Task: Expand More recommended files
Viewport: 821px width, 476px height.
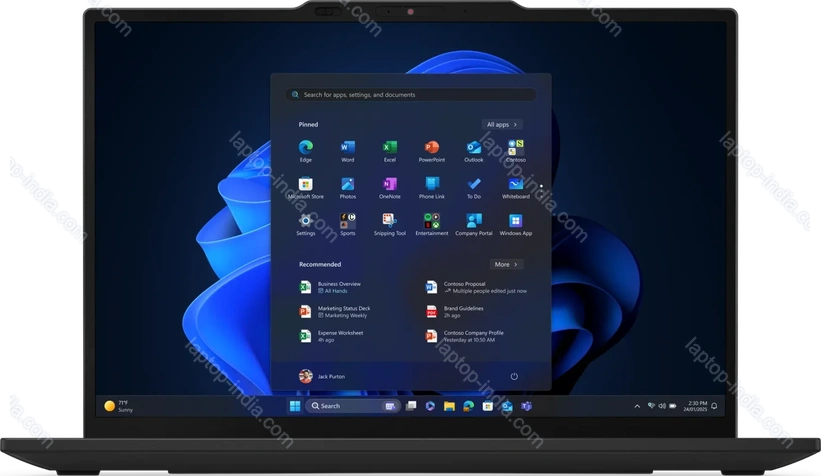Action: (x=505, y=264)
